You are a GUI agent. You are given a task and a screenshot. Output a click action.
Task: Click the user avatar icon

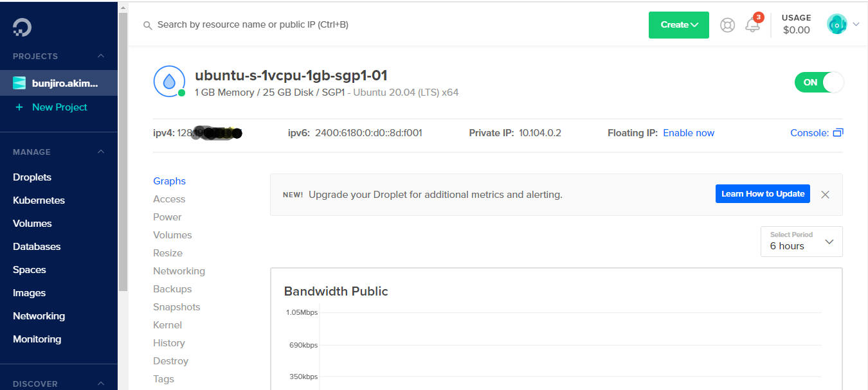836,24
